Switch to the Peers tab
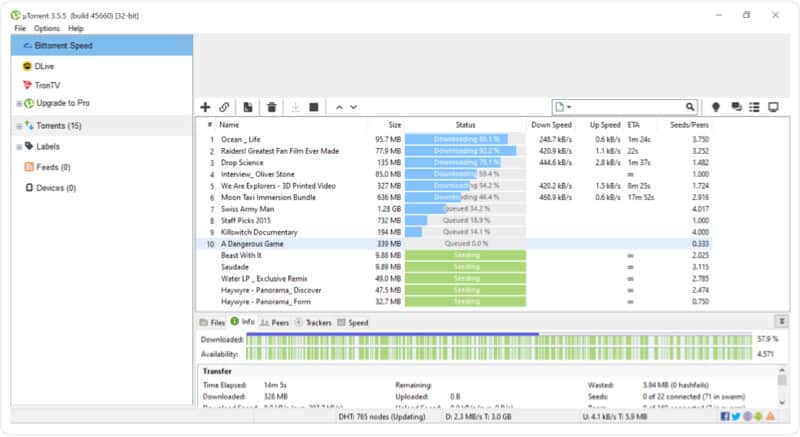The height and width of the screenshot is (437, 800). [x=274, y=323]
